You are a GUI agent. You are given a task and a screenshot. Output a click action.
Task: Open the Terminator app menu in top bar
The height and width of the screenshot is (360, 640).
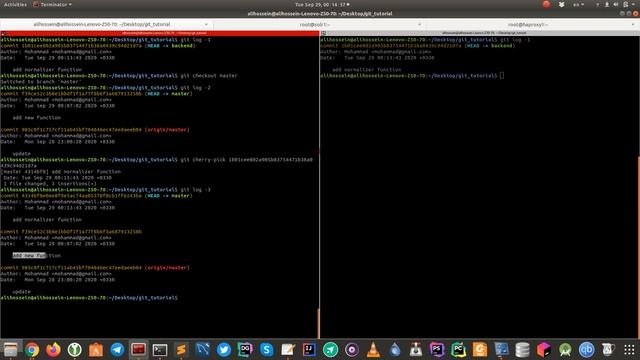(x=52, y=4)
